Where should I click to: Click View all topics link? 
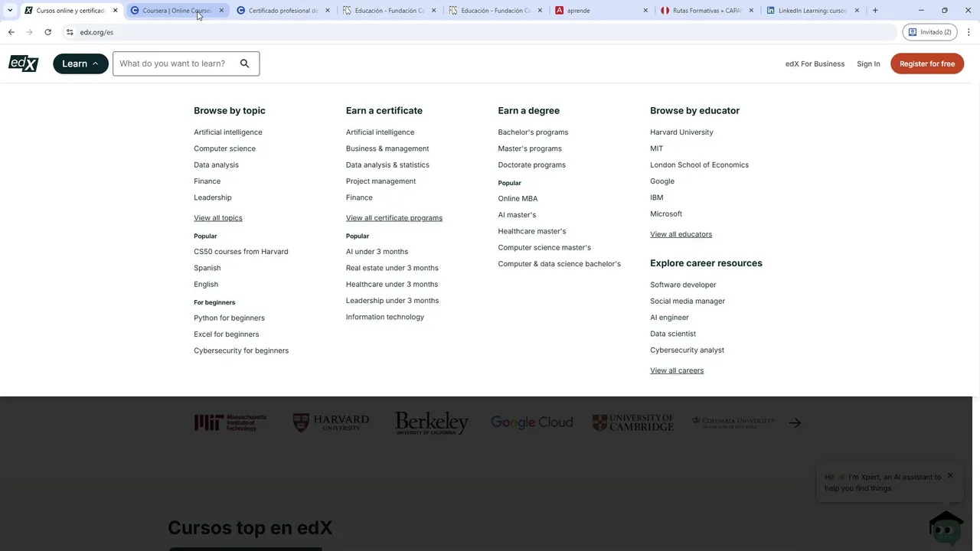[218, 218]
